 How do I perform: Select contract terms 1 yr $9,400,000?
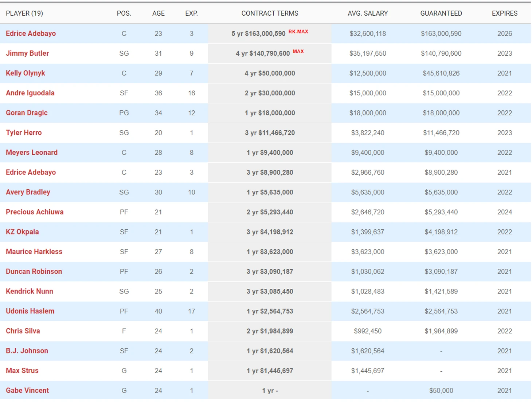click(x=270, y=153)
